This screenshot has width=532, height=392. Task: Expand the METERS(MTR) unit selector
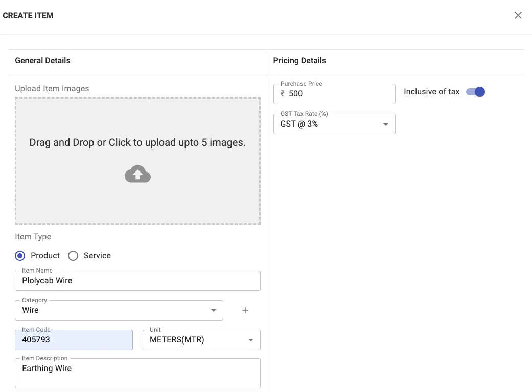[194, 340]
